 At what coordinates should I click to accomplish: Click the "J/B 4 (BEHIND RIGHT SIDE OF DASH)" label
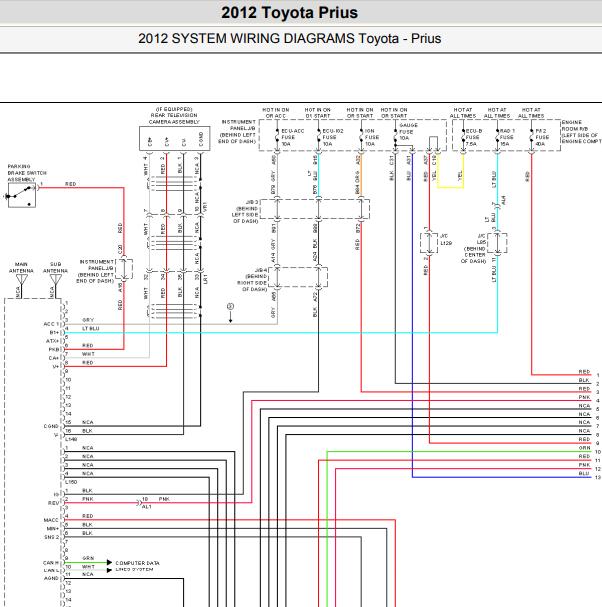252,279
